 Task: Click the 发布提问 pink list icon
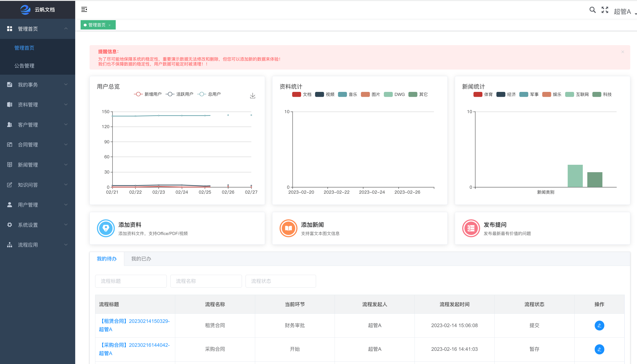coord(471,228)
